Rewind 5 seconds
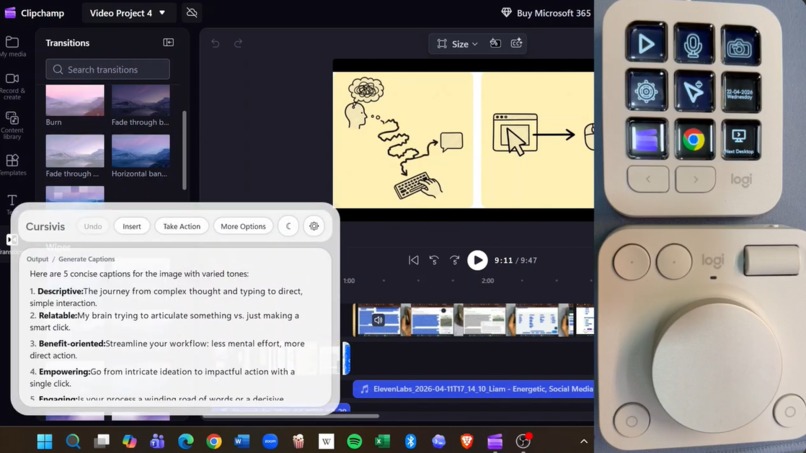The width and height of the screenshot is (806, 453). 434,260
